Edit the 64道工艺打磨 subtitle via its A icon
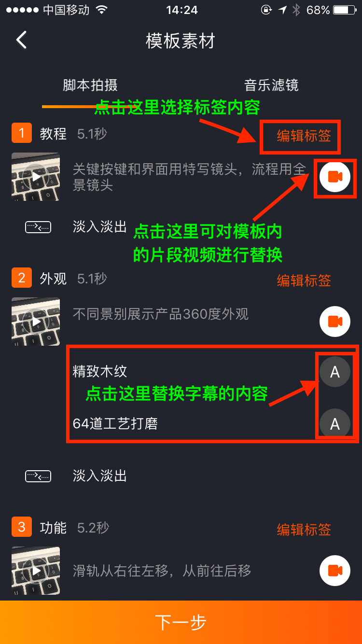362x644 pixels. point(335,423)
